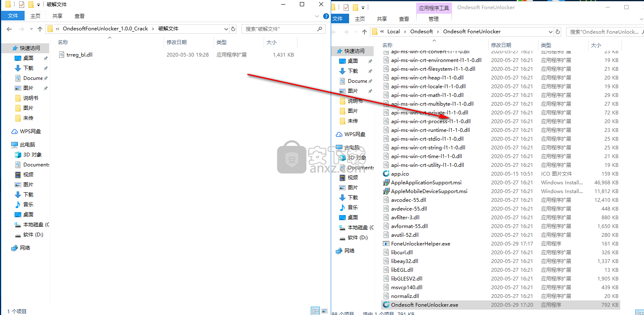Click up-folder arrow in left window
The image size is (644, 315).
(x=40, y=29)
